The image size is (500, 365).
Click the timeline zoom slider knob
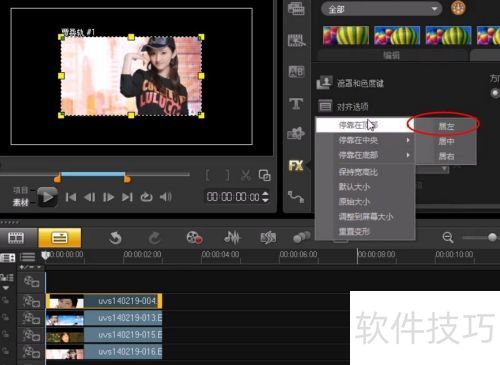pos(492,237)
